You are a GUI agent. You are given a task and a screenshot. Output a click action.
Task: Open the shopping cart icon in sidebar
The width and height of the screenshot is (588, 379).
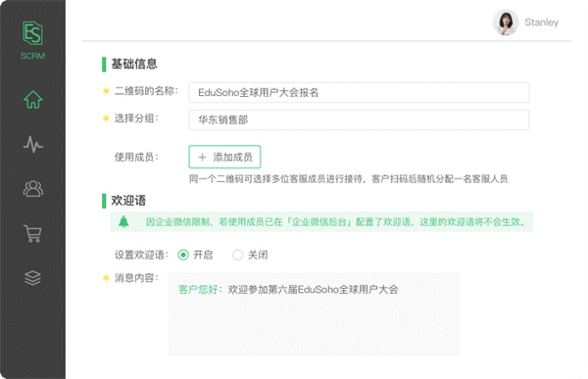pos(32,233)
